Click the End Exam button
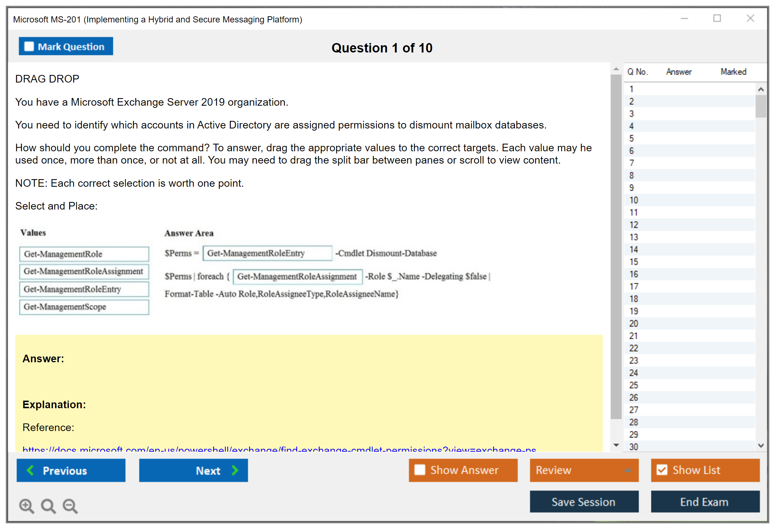Screen dimensions: 778x532 [705, 502]
